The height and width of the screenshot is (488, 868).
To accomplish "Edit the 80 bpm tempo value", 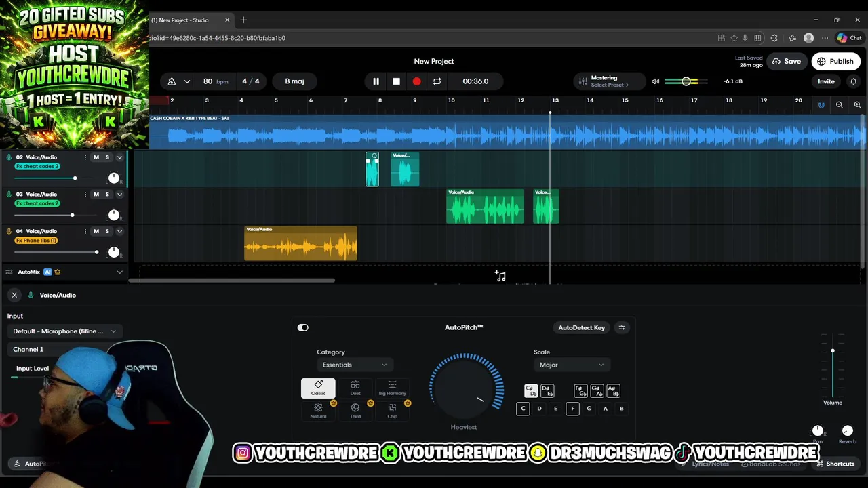I will (x=215, y=81).
